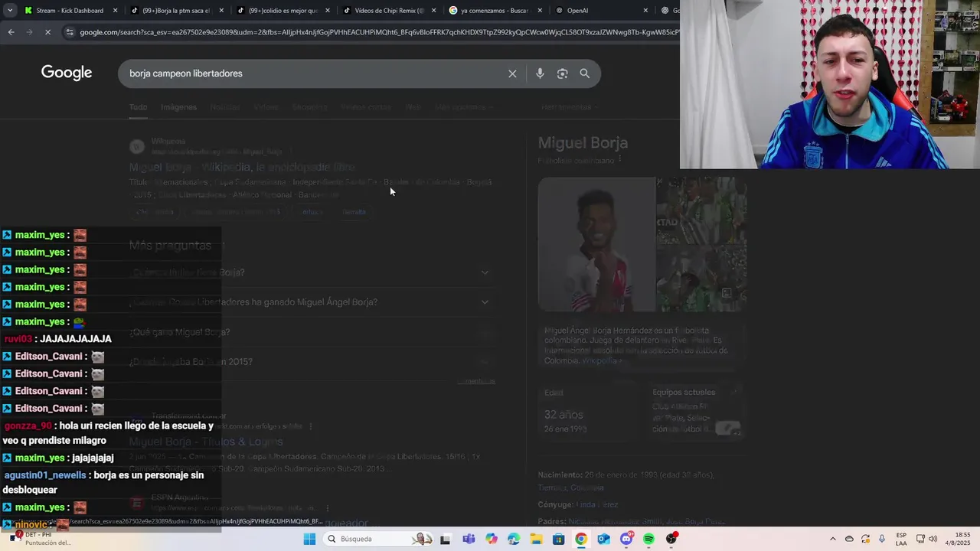Select the Todo results filter
The image size is (980, 551).
tap(138, 107)
